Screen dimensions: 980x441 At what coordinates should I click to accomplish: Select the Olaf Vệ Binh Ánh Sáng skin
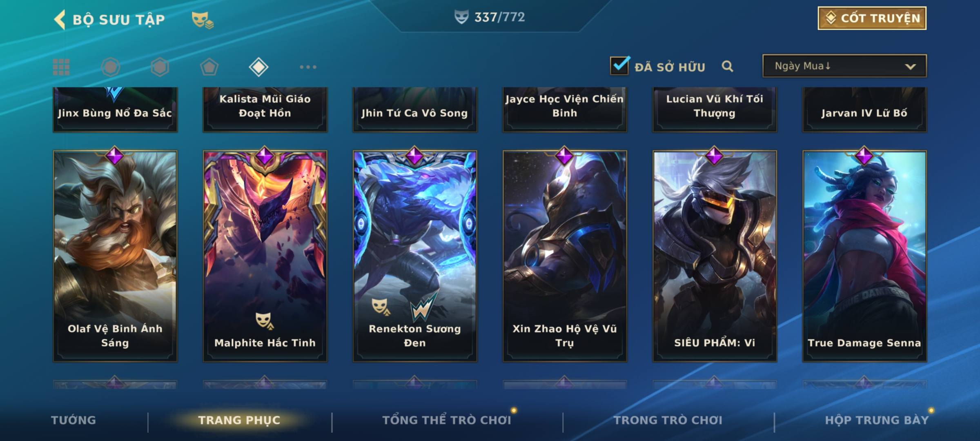pos(115,256)
